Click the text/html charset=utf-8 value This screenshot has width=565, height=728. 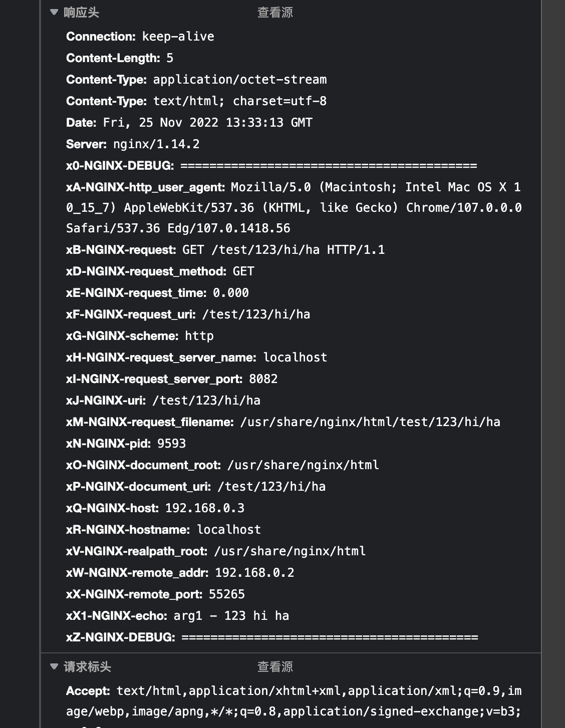tap(240, 101)
